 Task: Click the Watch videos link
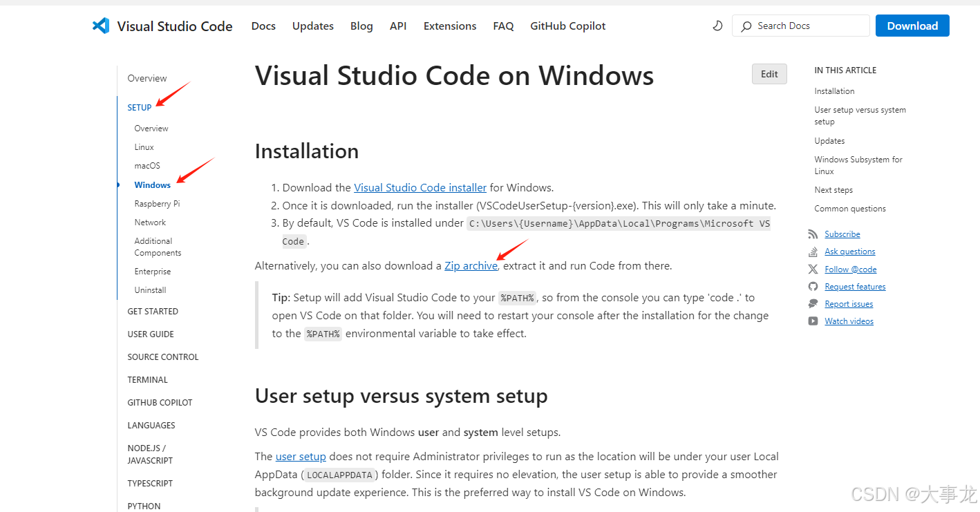click(x=849, y=321)
